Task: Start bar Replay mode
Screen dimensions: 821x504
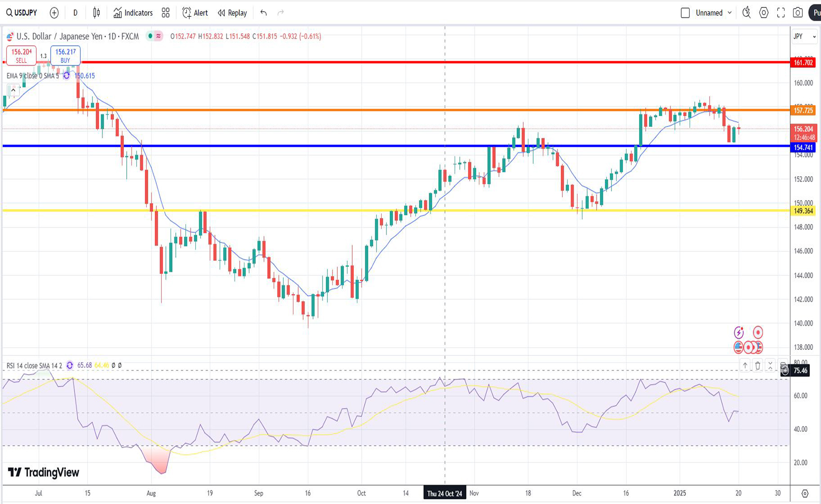Action: click(x=232, y=13)
